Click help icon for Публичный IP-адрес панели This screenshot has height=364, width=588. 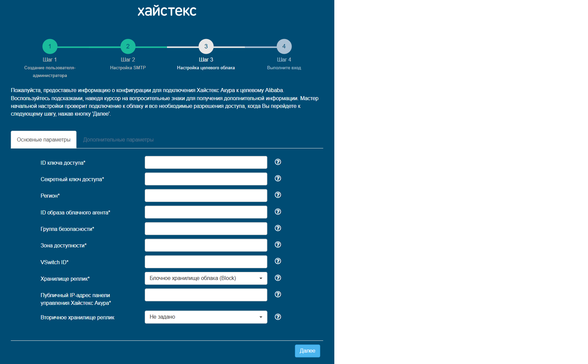(x=278, y=294)
